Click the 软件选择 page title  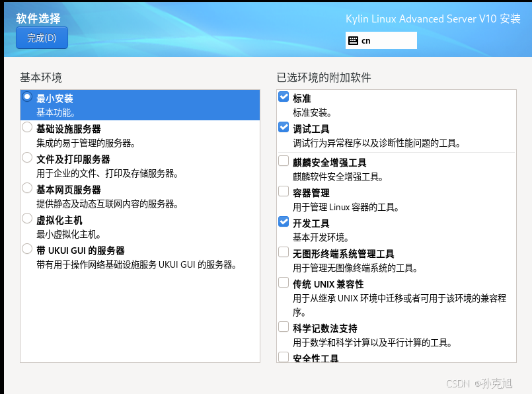[38, 19]
